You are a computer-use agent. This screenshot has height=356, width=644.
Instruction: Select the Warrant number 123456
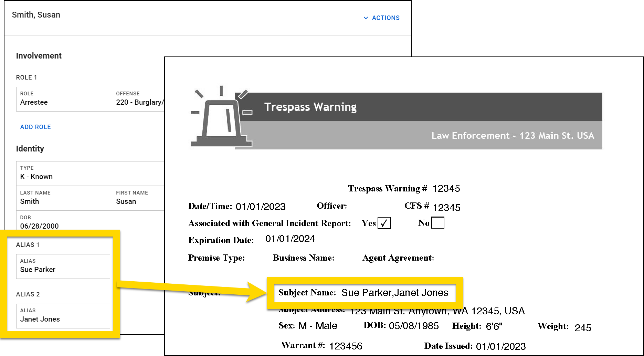pos(346,346)
